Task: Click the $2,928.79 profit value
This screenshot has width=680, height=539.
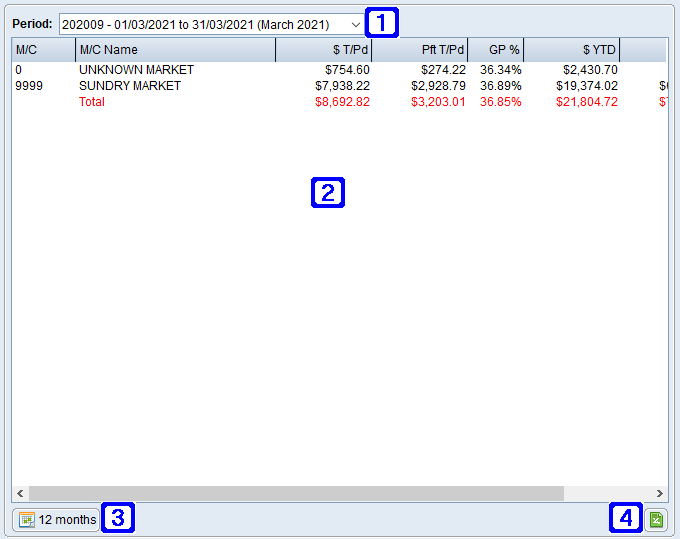Action: 438,86
